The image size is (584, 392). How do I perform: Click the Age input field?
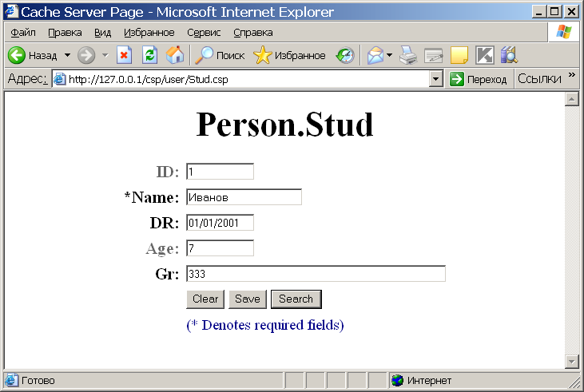pyautogui.click(x=220, y=248)
